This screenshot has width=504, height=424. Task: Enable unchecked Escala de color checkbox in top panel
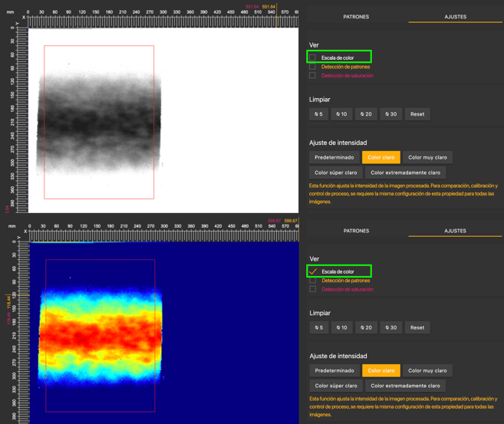click(313, 58)
